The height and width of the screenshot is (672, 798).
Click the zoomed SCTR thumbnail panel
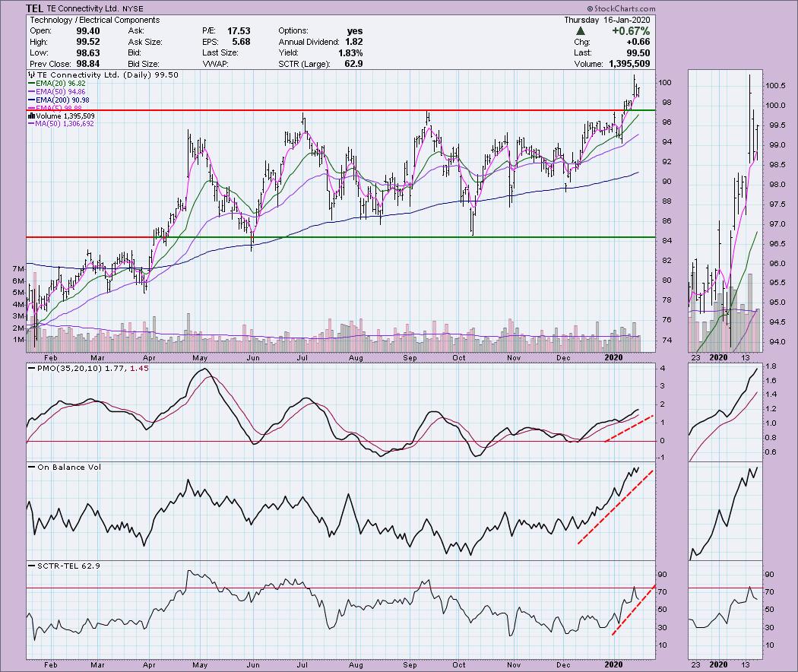pyautogui.click(x=725, y=610)
